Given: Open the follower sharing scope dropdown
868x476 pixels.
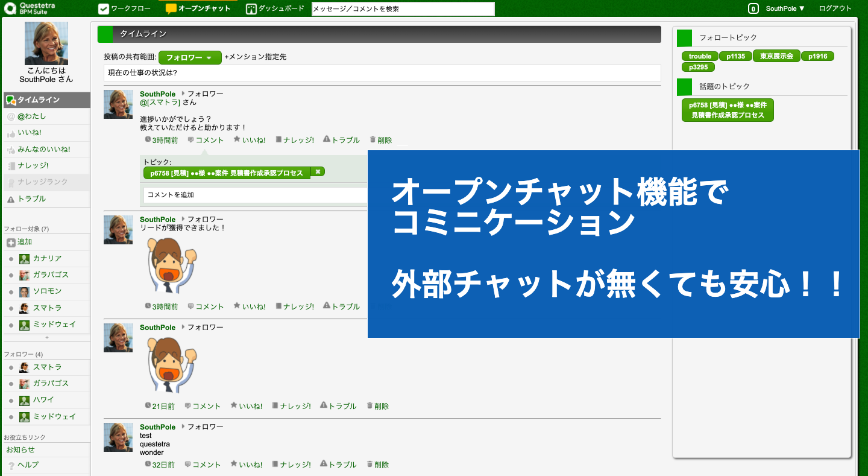Looking at the screenshot, I should (190, 57).
